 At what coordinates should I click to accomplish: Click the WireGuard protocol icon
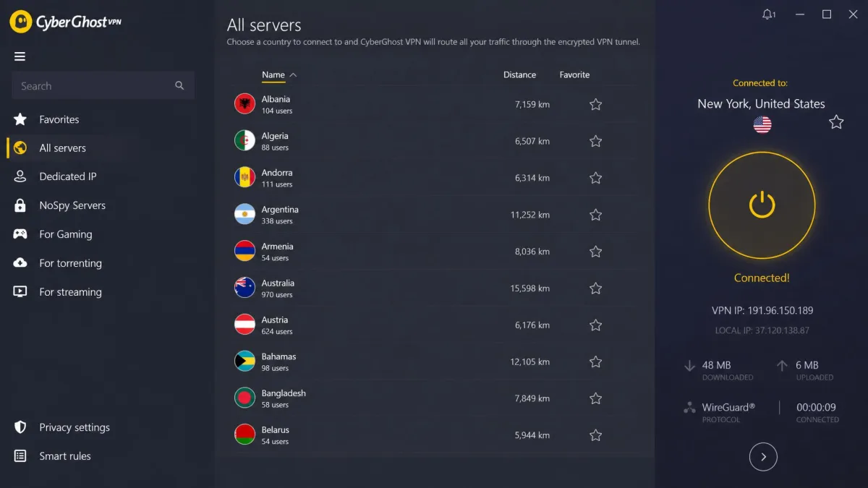pyautogui.click(x=689, y=408)
